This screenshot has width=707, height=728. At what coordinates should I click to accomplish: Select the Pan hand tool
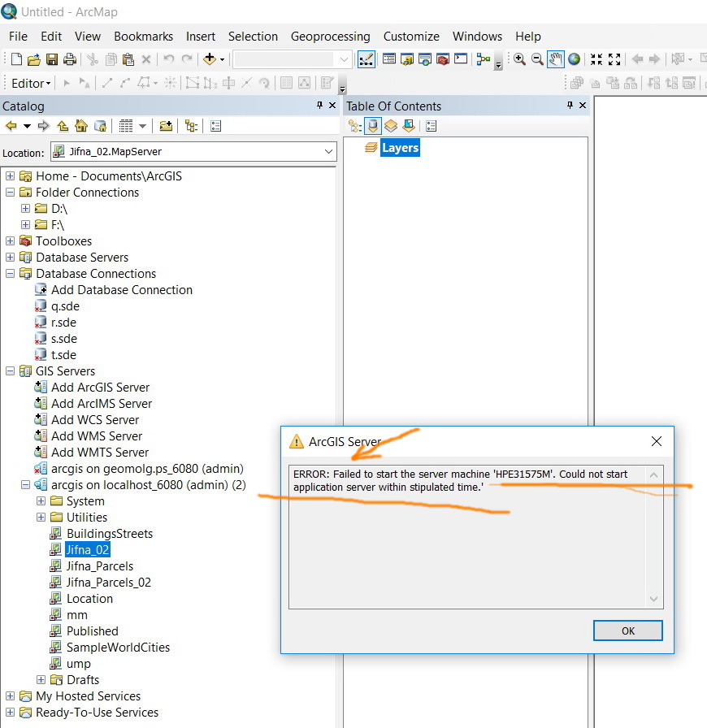tap(556, 59)
